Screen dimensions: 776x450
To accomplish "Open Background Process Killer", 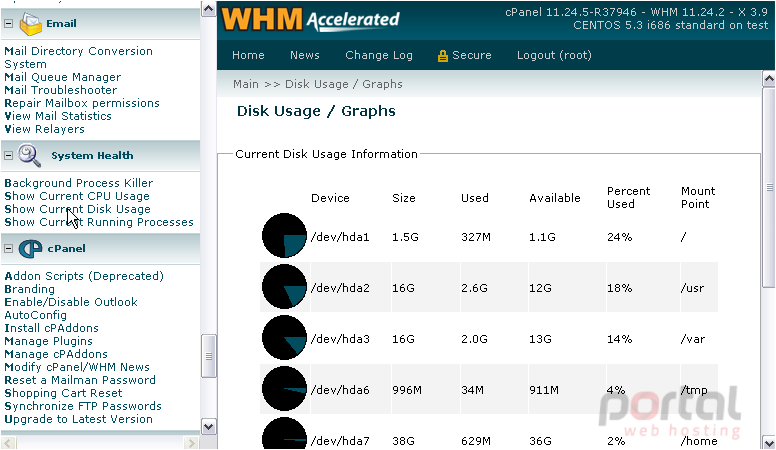I will pos(79,183).
